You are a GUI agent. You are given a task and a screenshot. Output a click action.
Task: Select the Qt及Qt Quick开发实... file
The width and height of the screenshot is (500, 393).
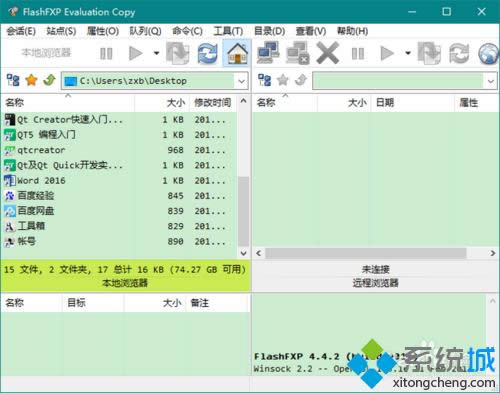pyautogui.click(x=120, y=165)
